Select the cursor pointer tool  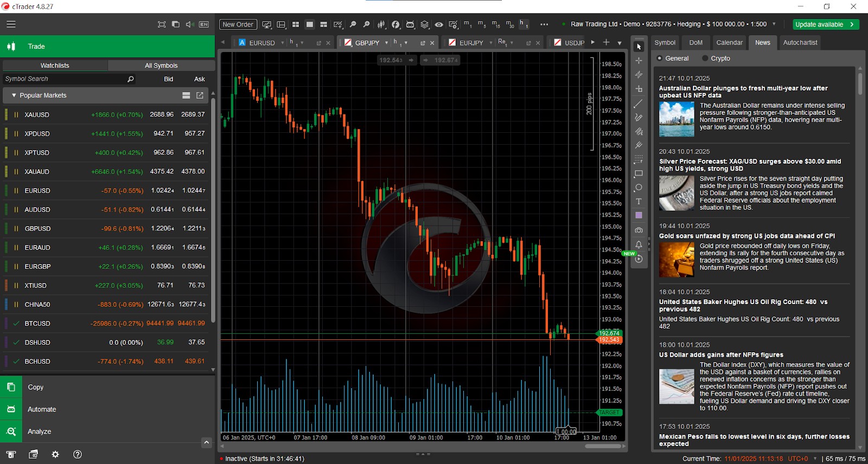639,47
